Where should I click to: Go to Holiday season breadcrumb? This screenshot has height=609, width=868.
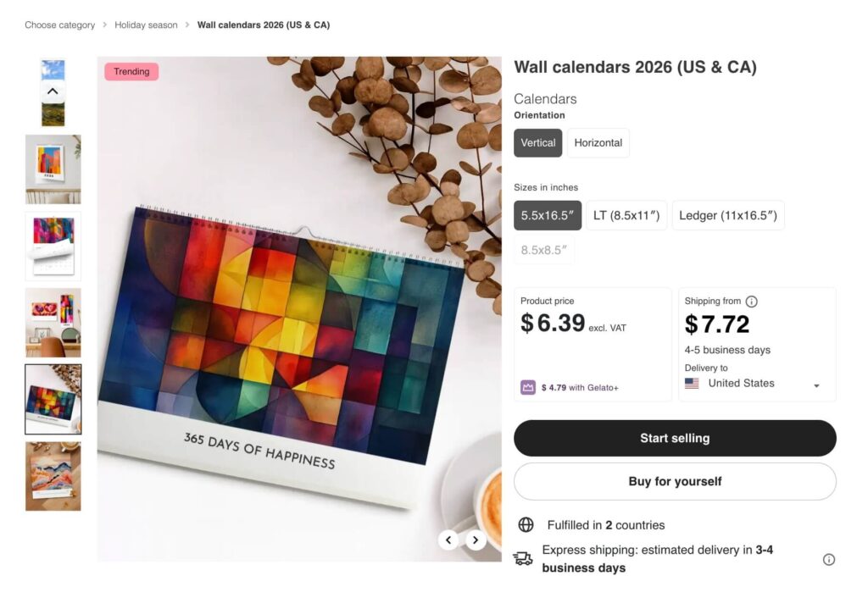point(146,25)
